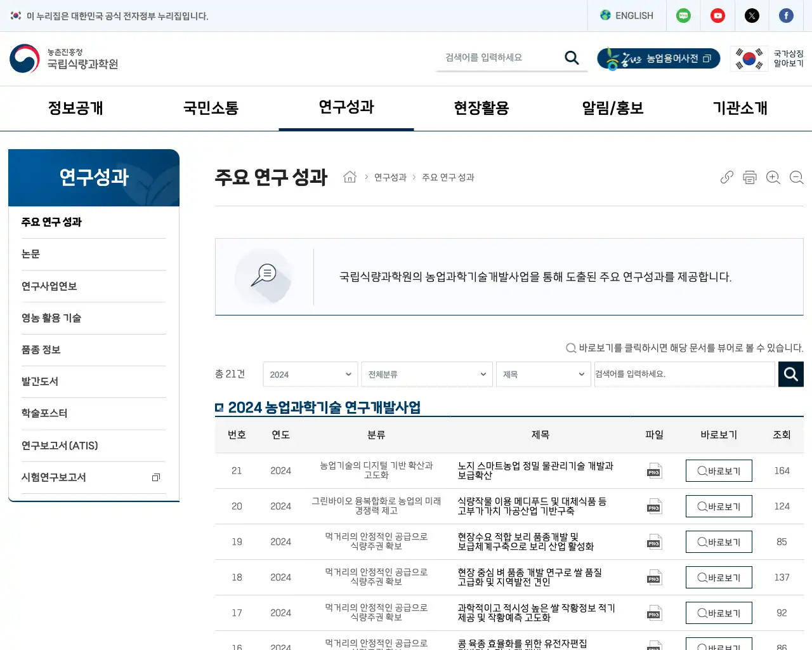Print the page via the printer icon
812x650 pixels.
tap(750, 177)
